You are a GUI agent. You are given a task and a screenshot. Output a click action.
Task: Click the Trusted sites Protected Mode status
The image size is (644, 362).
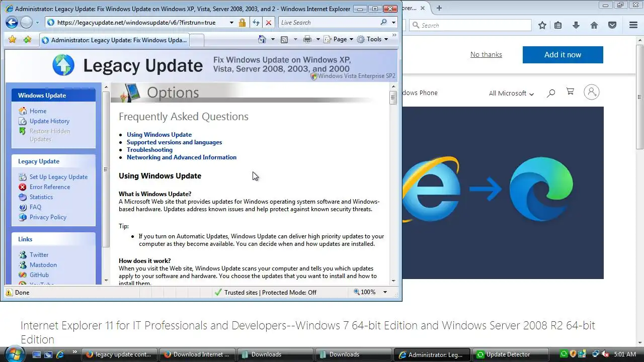point(265,292)
